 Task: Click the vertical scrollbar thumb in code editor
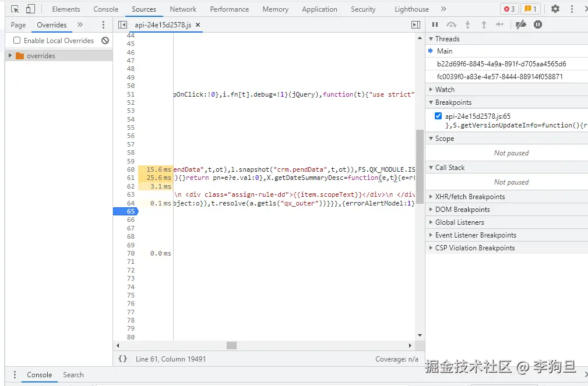click(x=420, y=167)
